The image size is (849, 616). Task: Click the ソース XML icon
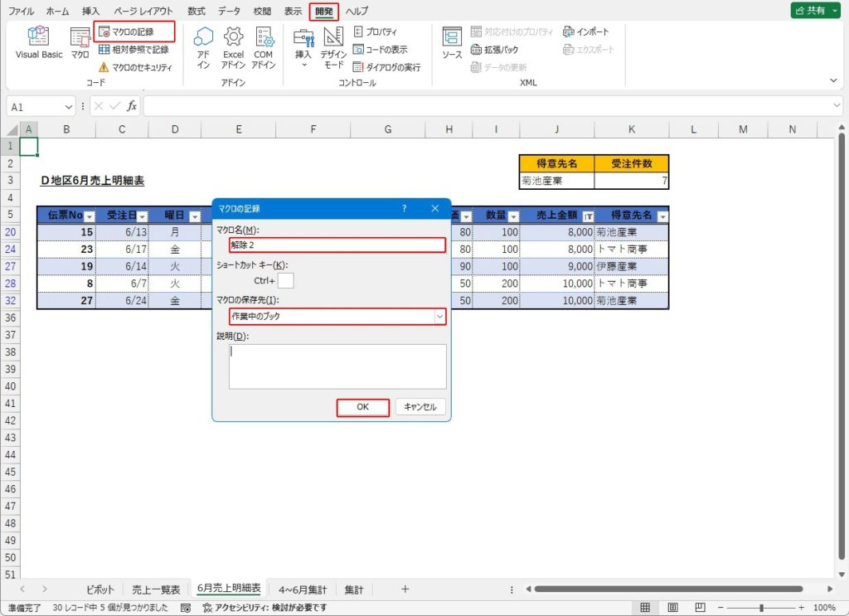point(452,42)
